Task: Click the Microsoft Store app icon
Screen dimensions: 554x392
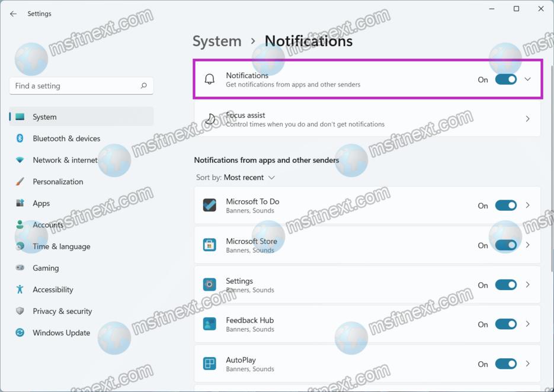Action: click(210, 245)
